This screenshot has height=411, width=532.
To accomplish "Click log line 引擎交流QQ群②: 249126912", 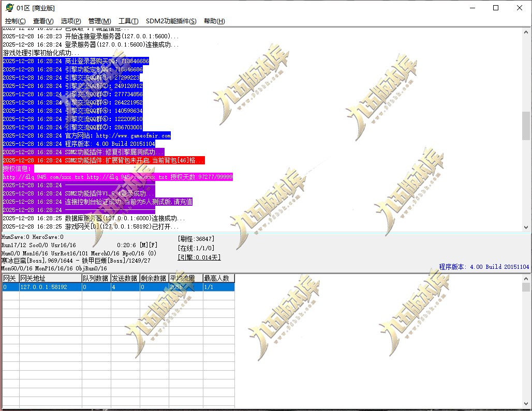I will tap(72, 86).
